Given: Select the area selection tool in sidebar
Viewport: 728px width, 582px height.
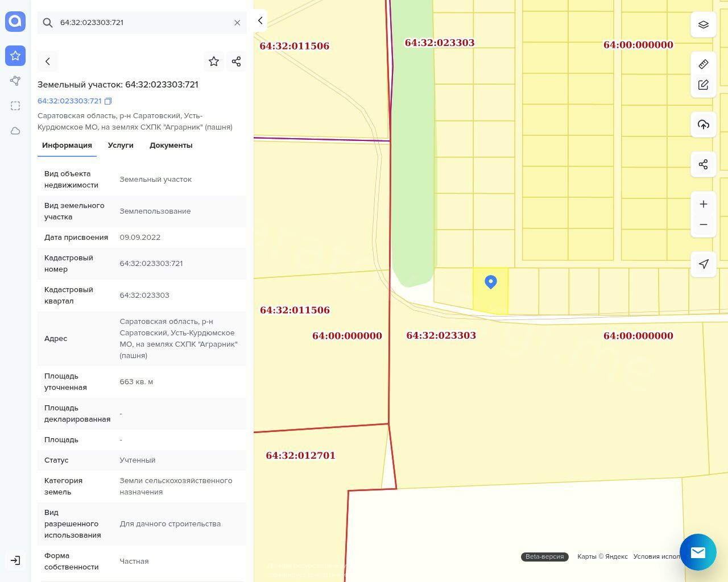Looking at the screenshot, I should 15,106.
